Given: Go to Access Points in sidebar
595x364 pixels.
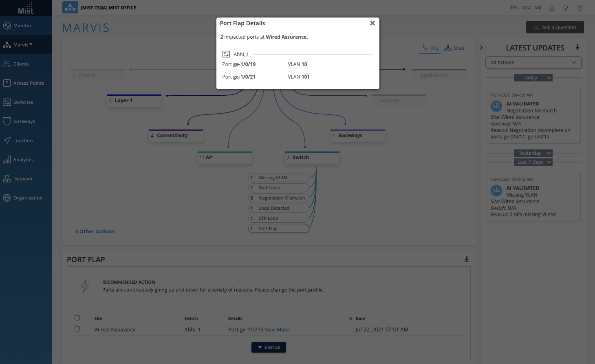Looking at the screenshot, I should point(29,83).
